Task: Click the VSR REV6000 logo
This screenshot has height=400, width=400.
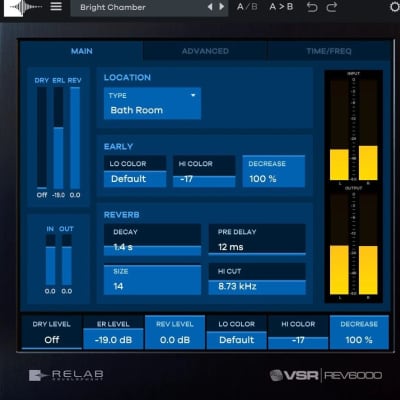Action: [x=326, y=375]
